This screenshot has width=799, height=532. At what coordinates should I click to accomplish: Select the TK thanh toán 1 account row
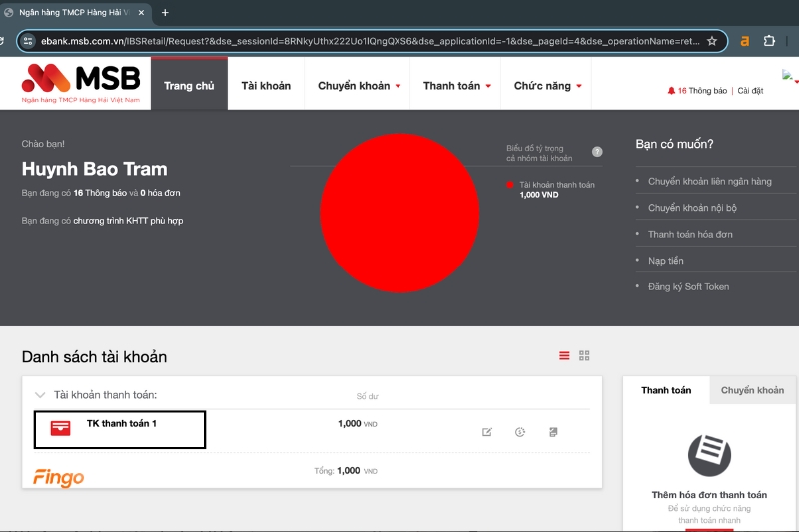click(120, 429)
